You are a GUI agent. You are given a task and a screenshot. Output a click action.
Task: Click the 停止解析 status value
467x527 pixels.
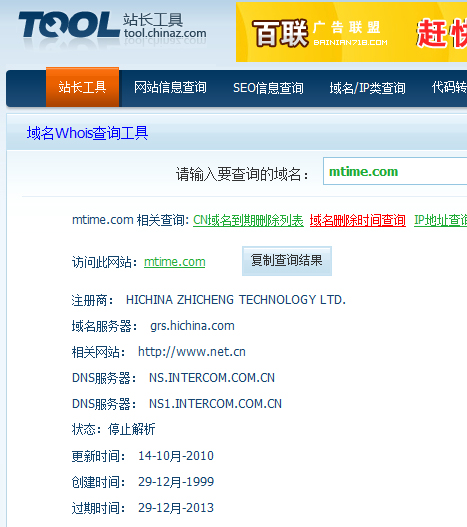point(131,430)
